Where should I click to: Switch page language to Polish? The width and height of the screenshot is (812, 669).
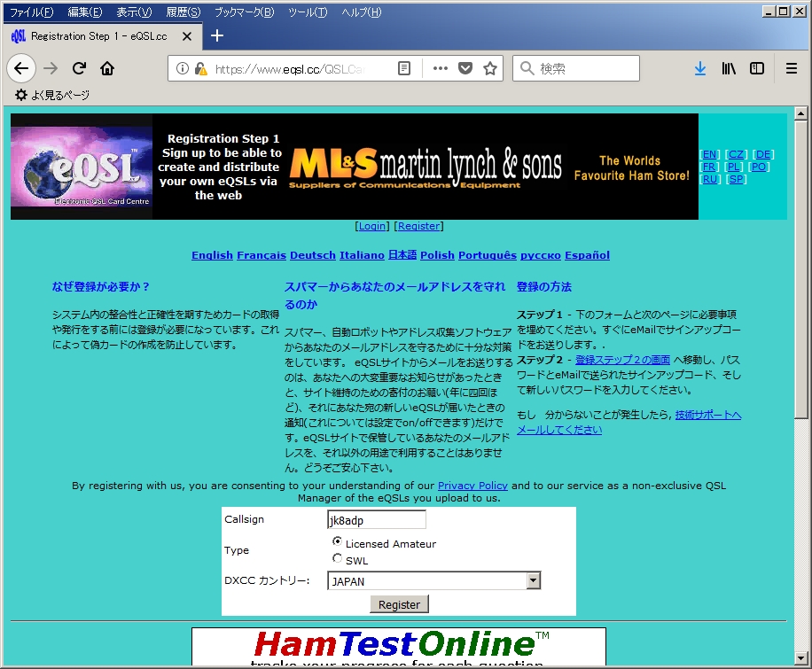[438, 255]
